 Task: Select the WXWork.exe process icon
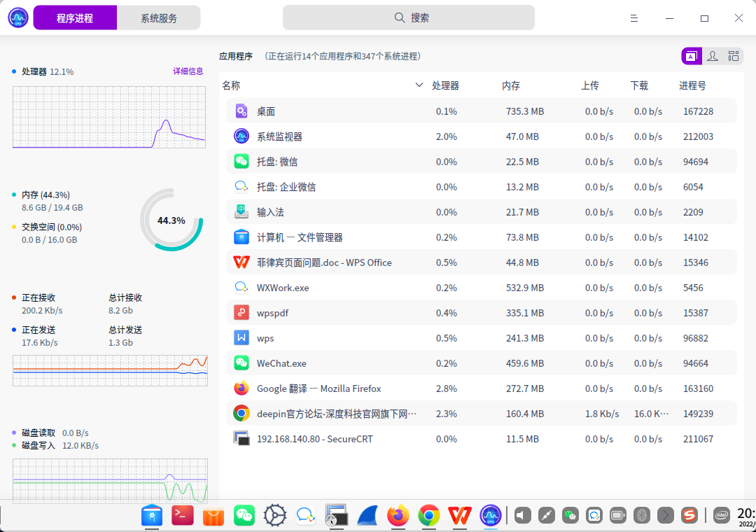coord(241,288)
